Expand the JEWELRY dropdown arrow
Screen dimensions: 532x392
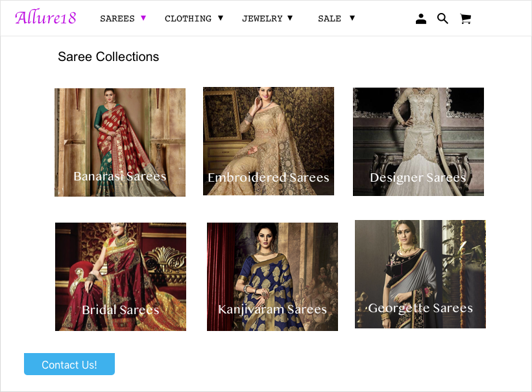[290, 18]
